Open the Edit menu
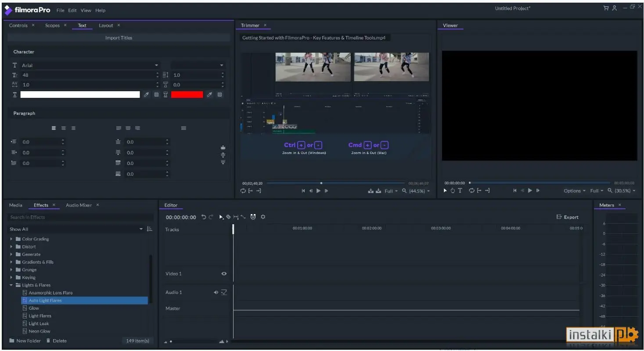This screenshot has width=644, height=351. pos(72,10)
